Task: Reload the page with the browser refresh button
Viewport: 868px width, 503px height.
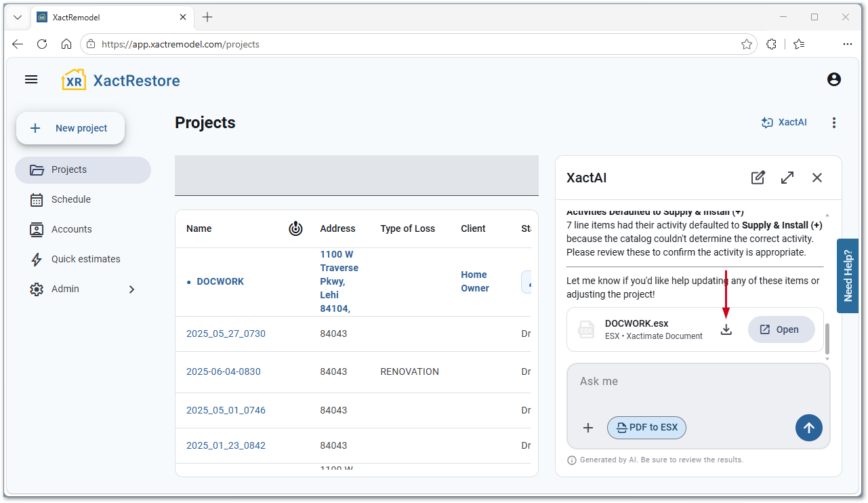Action: (x=42, y=44)
